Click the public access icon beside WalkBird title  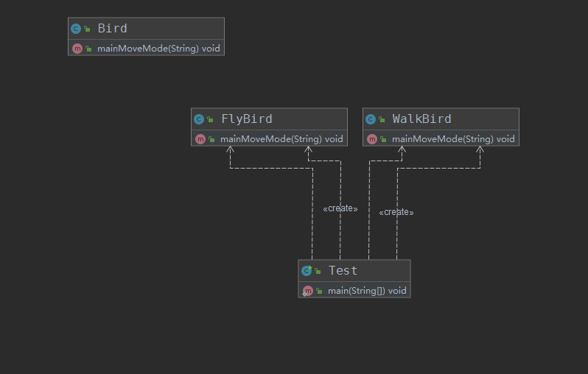pyautogui.click(x=382, y=119)
